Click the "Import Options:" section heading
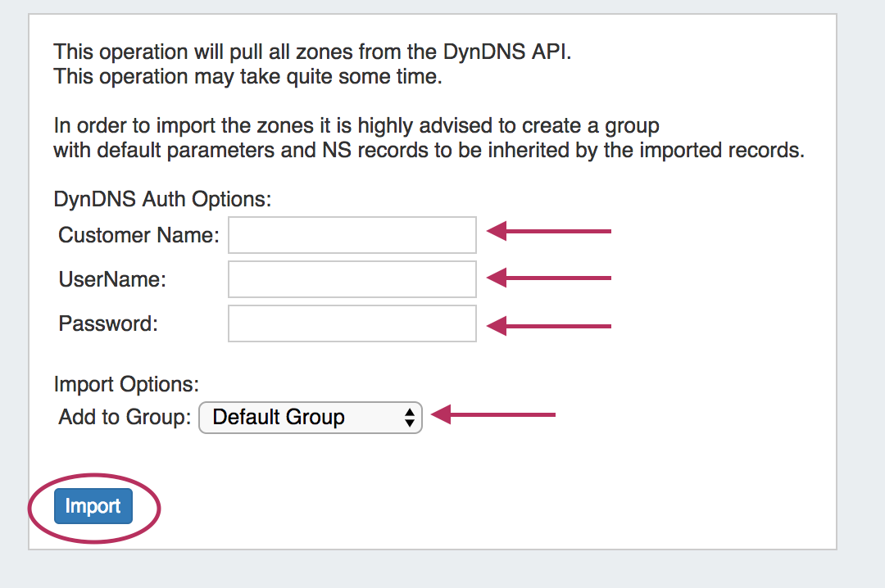The height and width of the screenshot is (588, 885). (x=127, y=384)
